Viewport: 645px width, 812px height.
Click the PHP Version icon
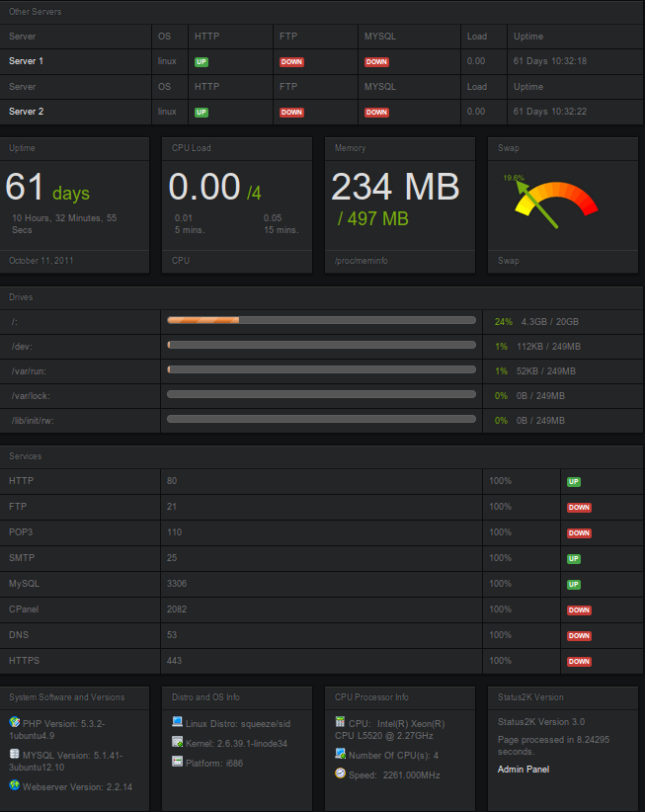click(x=15, y=722)
